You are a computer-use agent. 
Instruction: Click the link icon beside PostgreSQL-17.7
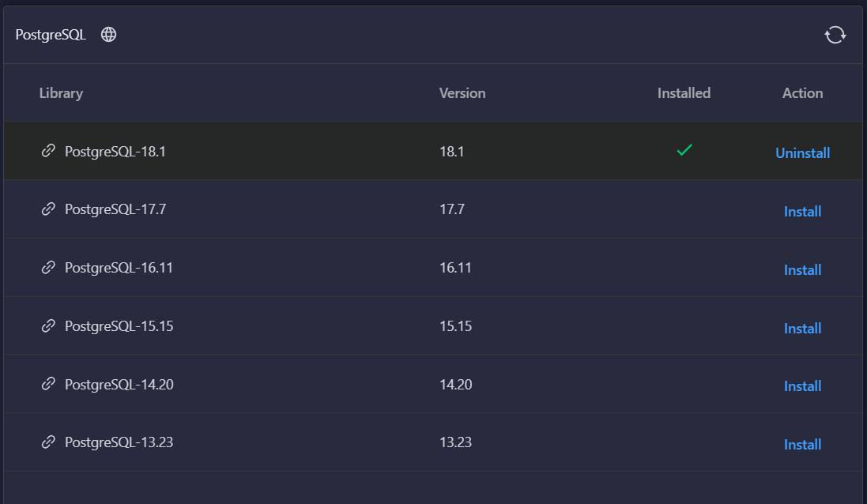[x=48, y=209]
